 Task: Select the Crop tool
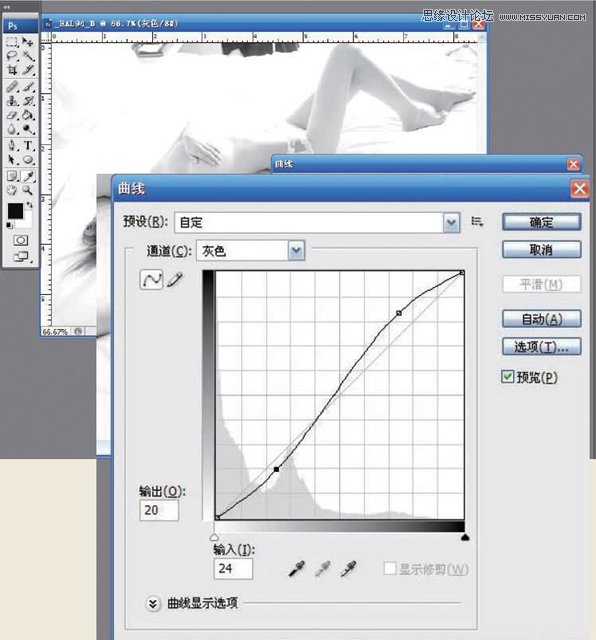coord(12,70)
